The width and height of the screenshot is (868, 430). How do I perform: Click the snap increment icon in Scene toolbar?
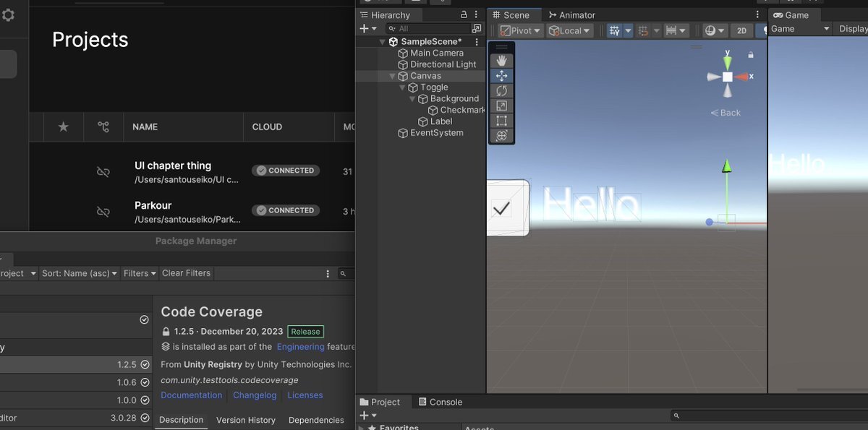(643, 30)
